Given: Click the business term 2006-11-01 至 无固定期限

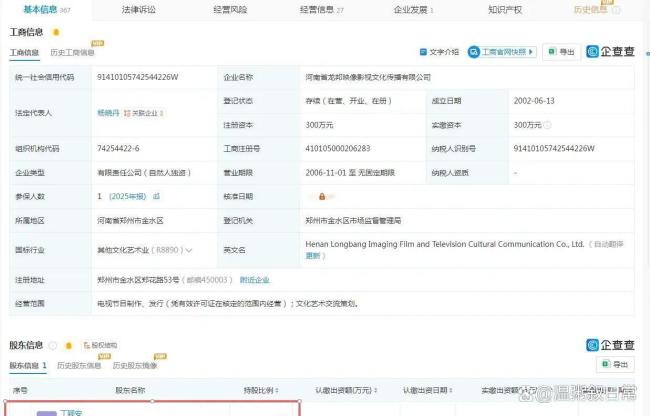Looking at the screenshot, I should click(x=350, y=173).
